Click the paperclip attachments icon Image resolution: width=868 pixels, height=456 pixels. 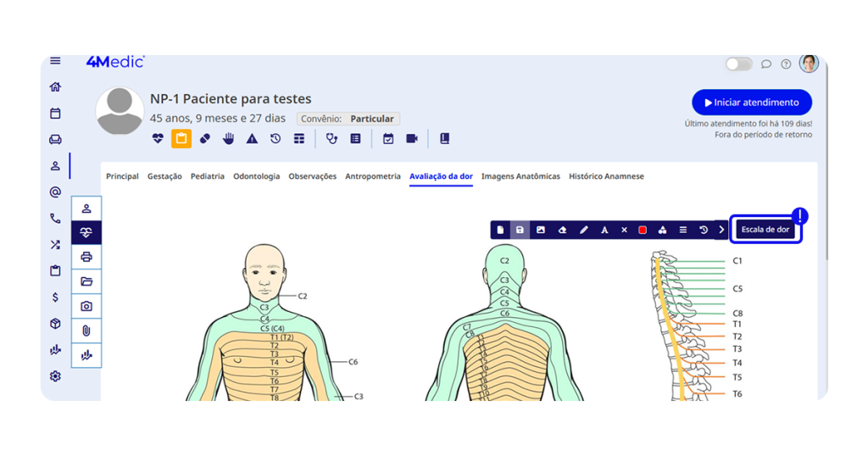click(86, 331)
